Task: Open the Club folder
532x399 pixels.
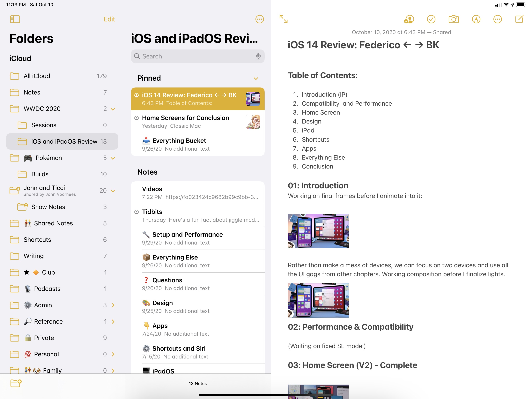Action: [x=62, y=272]
